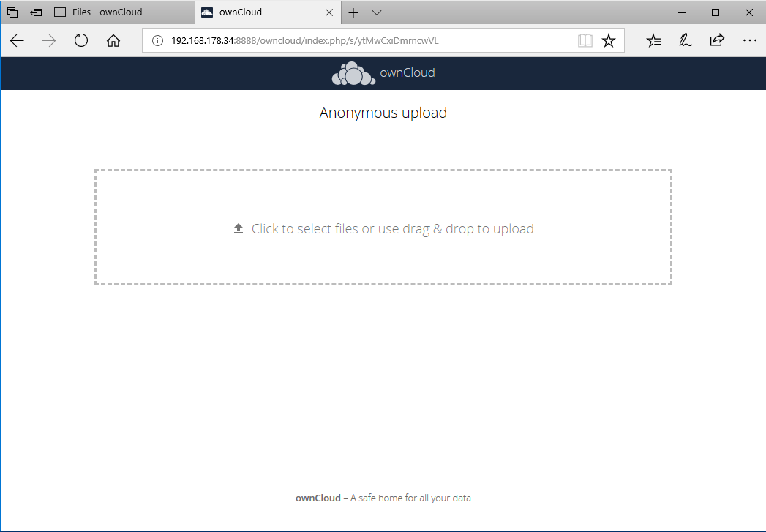Click the ownCloud cloud logo in header

coord(353,73)
